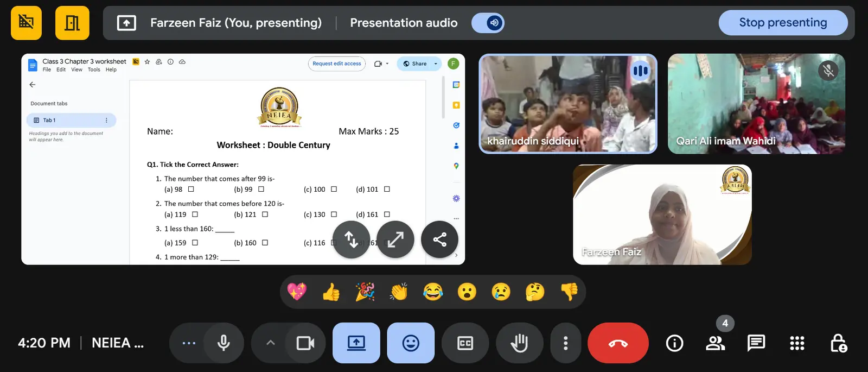Open the View menu in the document

(76, 70)
